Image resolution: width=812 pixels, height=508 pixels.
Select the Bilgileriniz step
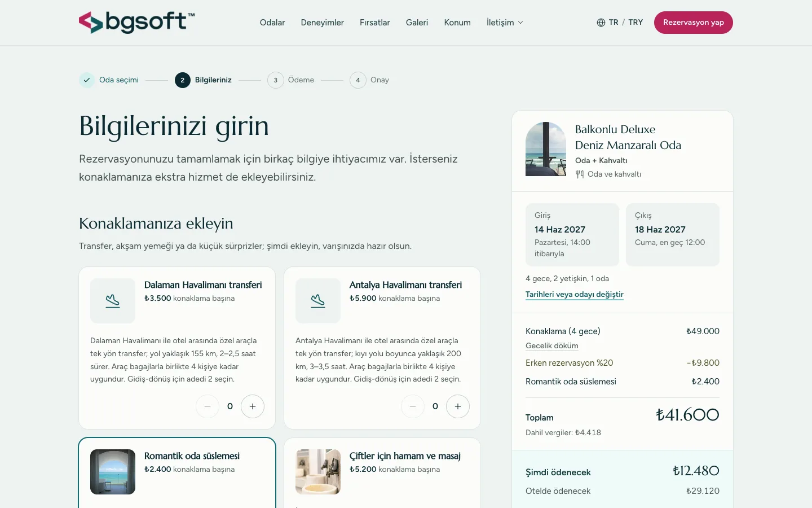click(203, 80)
